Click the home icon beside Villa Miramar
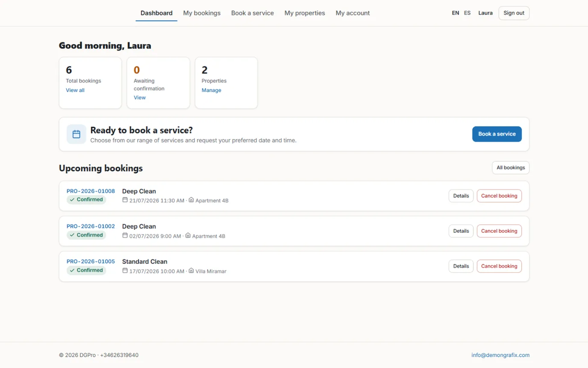This screenshot has width=588, height=368. point(191,270)
